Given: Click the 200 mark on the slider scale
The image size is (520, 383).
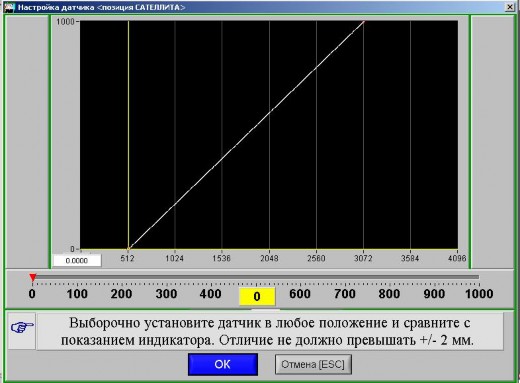Looking at the screenshot, I should pos(122,294).
